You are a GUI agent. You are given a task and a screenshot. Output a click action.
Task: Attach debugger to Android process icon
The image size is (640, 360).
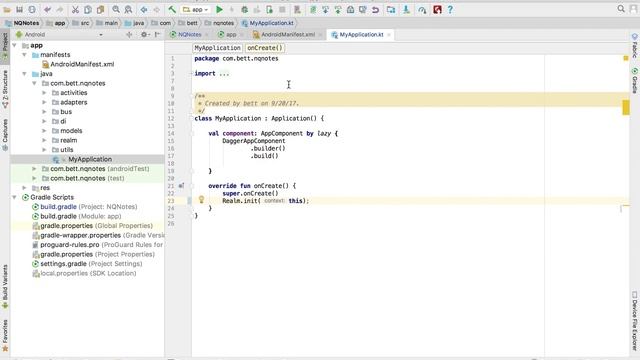(269, 9)
